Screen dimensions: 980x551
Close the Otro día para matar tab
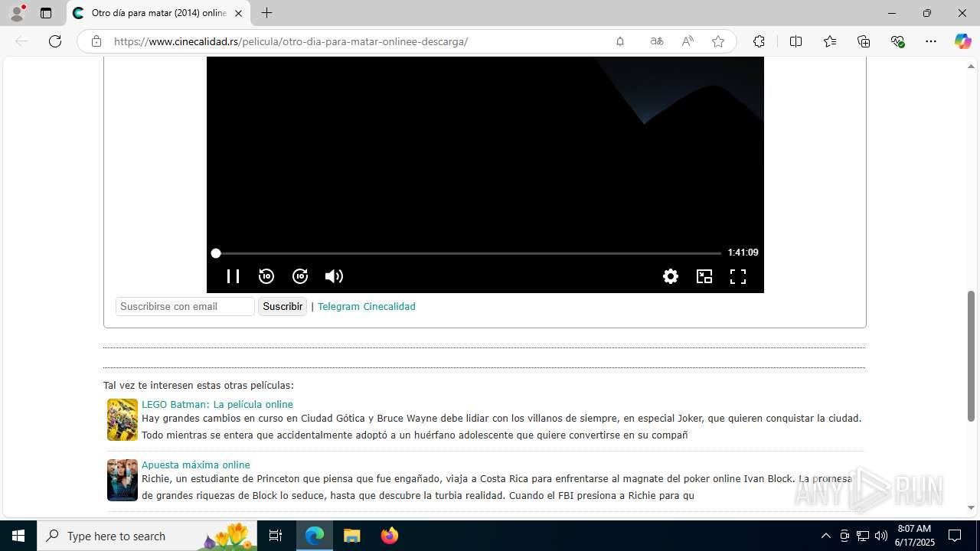pos(238,13)
